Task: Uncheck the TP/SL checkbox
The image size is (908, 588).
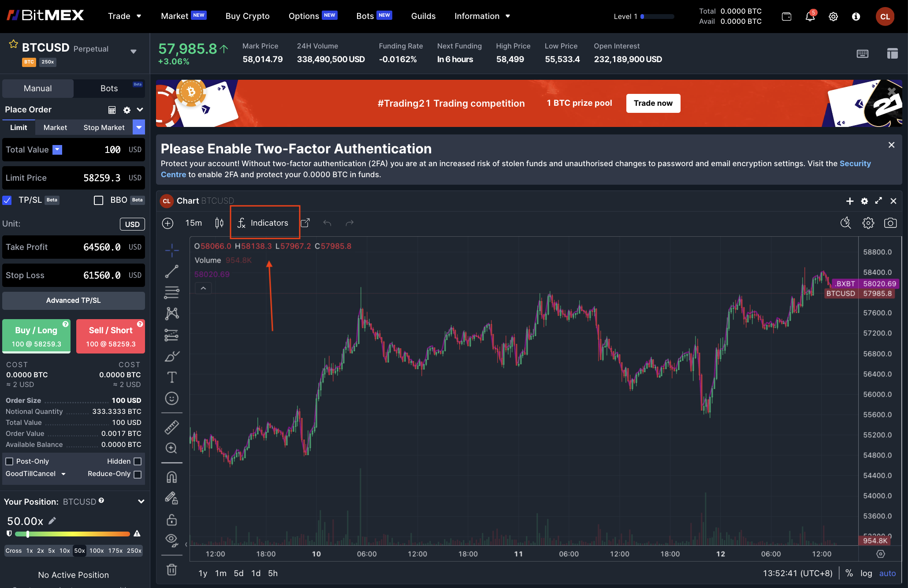Action: coord(7,200)
